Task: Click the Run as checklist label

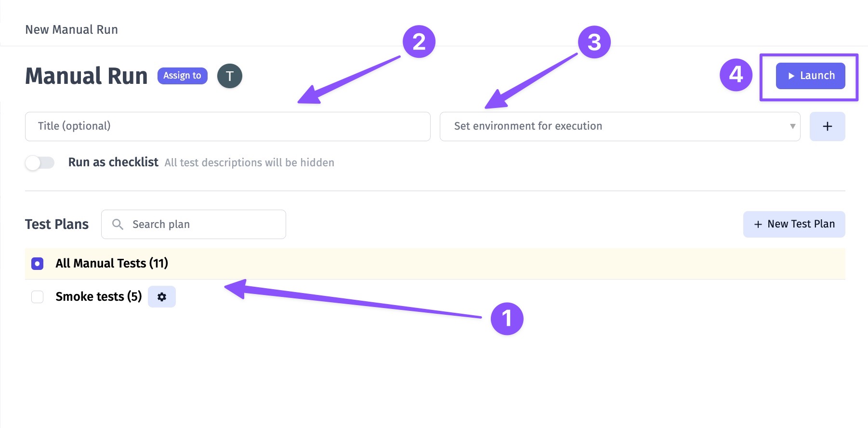Action: click(x=113, y=162)
